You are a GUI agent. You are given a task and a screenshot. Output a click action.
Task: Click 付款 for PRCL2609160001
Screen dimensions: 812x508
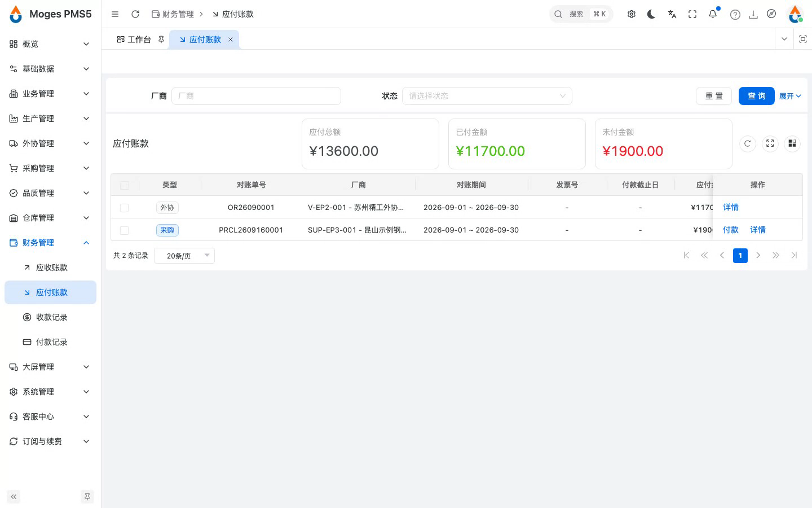[x=731, y=230]
